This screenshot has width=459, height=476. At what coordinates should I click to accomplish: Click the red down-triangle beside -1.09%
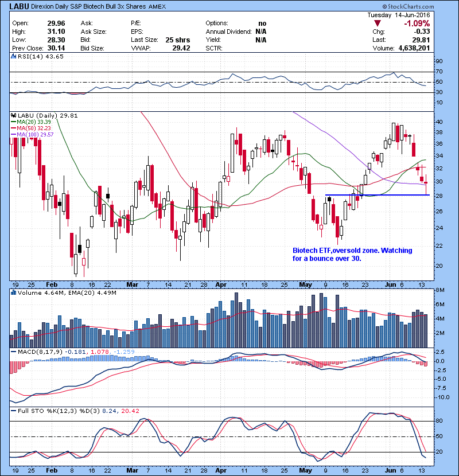click(x=378, y=24)
